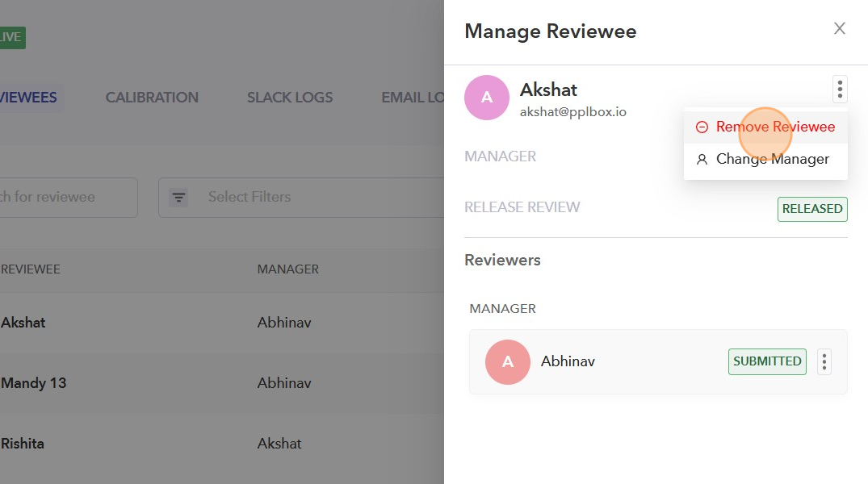
Task: Open Akshat's three-dot options menu
Action: tap(840, 89)
